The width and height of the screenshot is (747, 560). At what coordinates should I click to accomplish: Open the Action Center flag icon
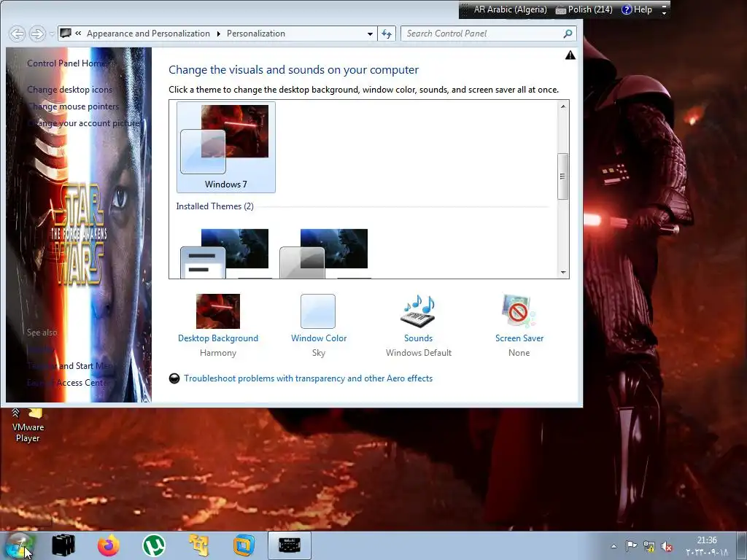631,546
